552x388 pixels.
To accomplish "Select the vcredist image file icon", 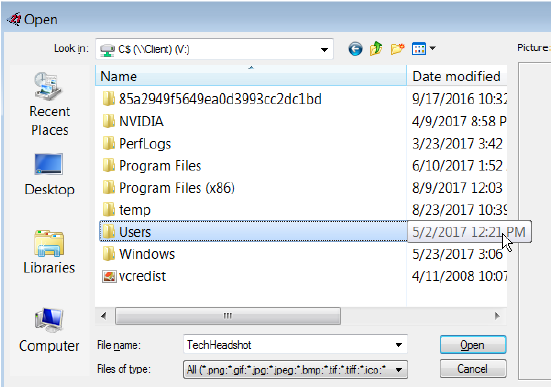I will coord(109,276).
